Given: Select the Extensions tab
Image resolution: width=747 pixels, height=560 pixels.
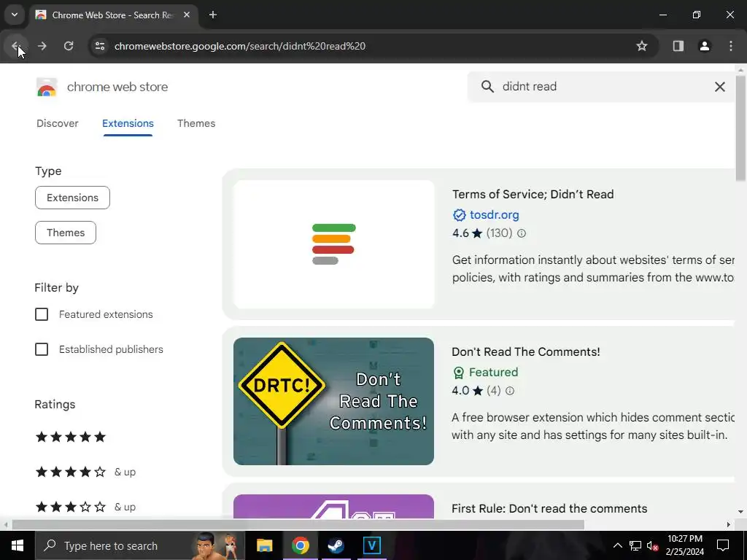Looking at the screenshot, I should coord(128,123).
